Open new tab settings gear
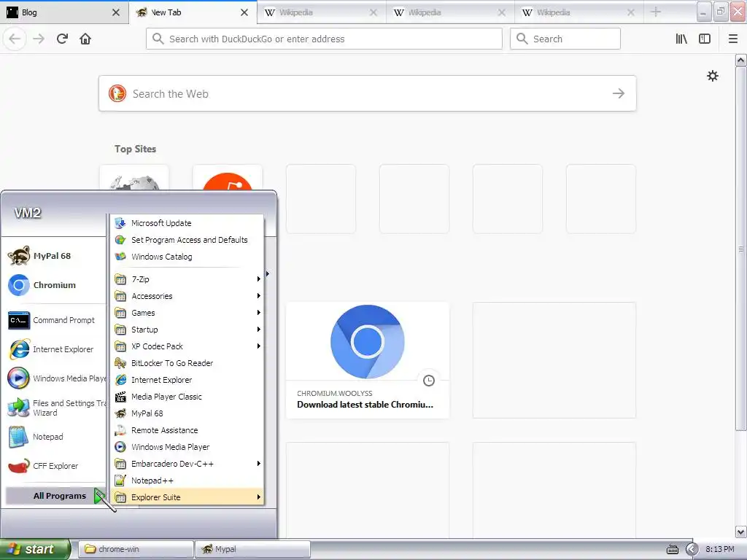Image resolution: width=747 pixels, height=560 pixels. click(712, 76)
